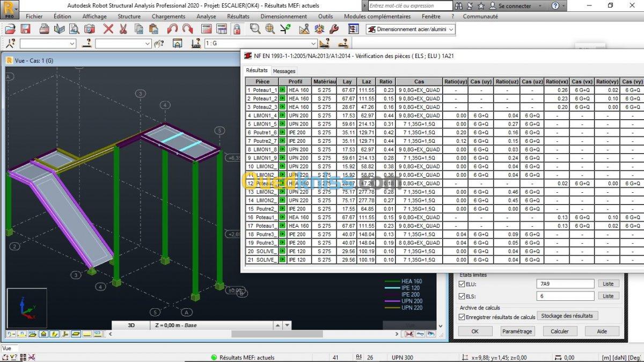Open the Chargements menu
Screen dimensions: 644x362
[169, 17]
